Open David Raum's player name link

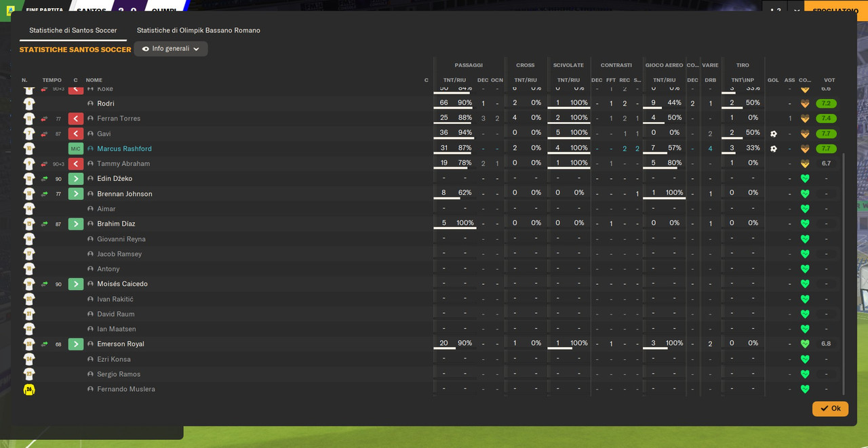[116, 314]
